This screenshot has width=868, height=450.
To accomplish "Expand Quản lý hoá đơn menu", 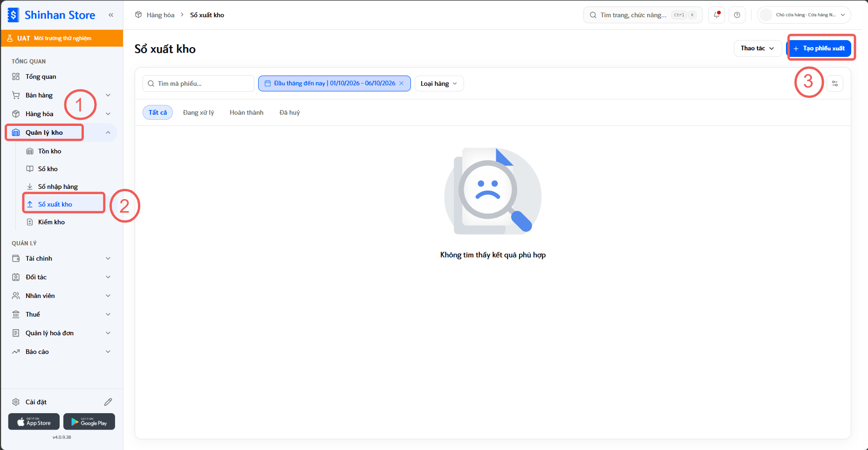I will point(62,333).
